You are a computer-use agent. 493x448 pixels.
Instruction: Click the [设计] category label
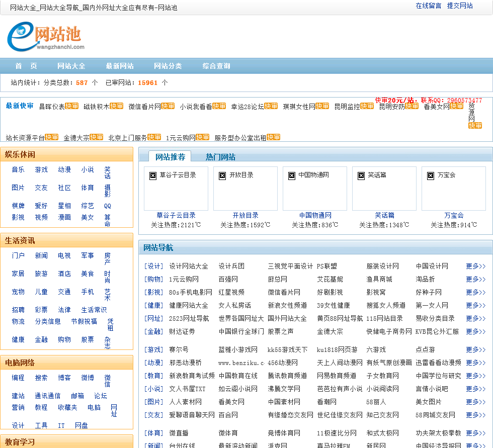point(154,266)
